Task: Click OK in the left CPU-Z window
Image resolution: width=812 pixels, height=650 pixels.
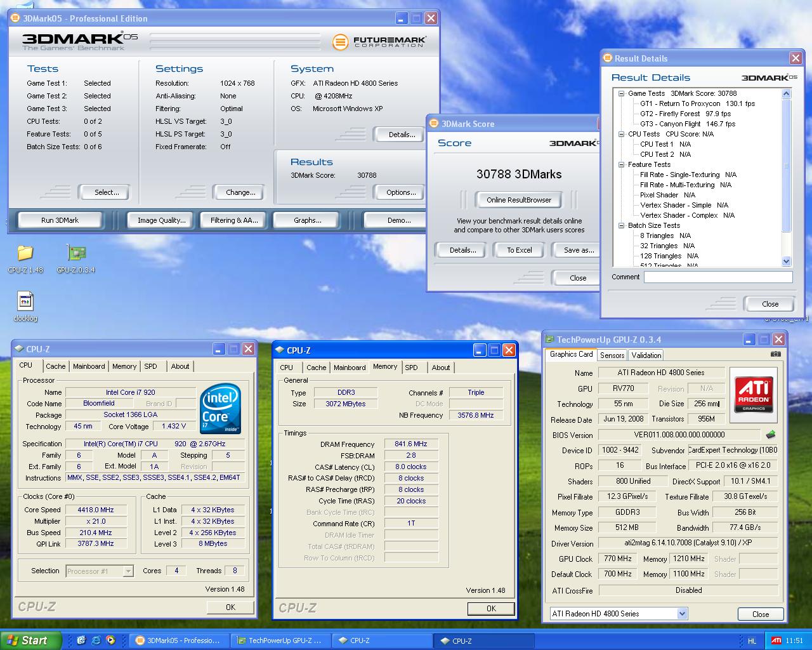Action: (x=230, y=607)
